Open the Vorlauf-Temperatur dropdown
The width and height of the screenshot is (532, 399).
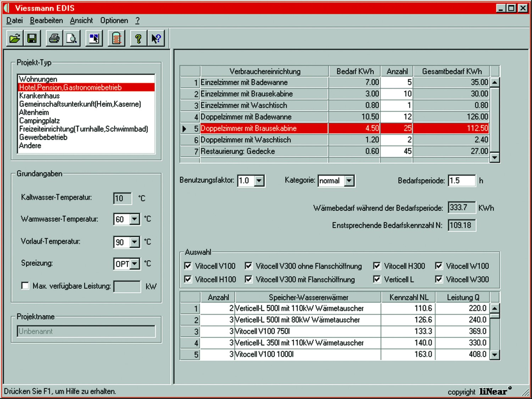coord(134,242)
